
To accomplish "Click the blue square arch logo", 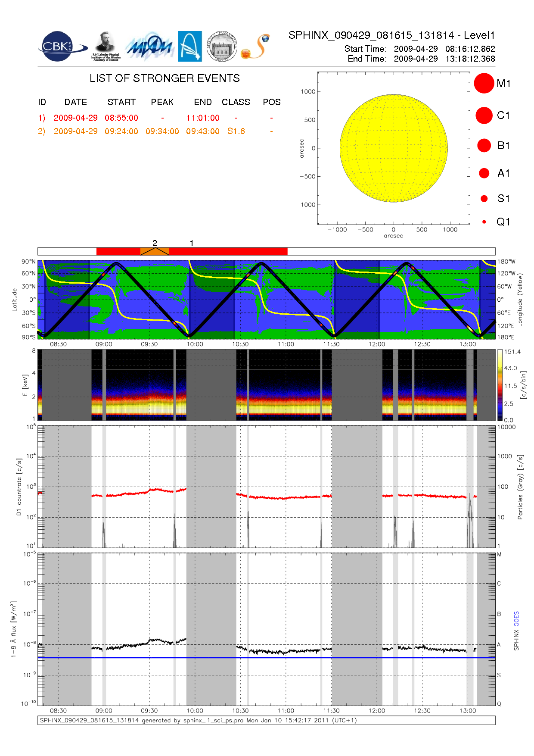I will coord(190,46).
